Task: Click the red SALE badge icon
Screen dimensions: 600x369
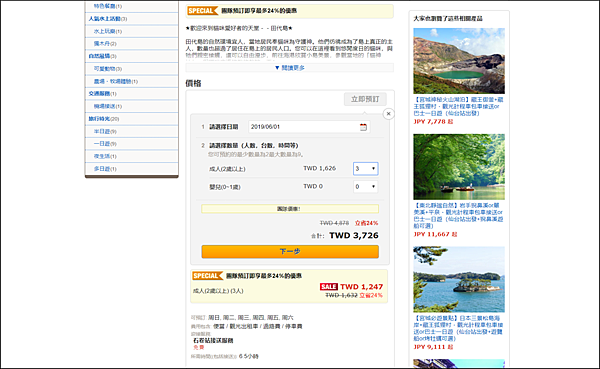Action: [x=329, y=287]
